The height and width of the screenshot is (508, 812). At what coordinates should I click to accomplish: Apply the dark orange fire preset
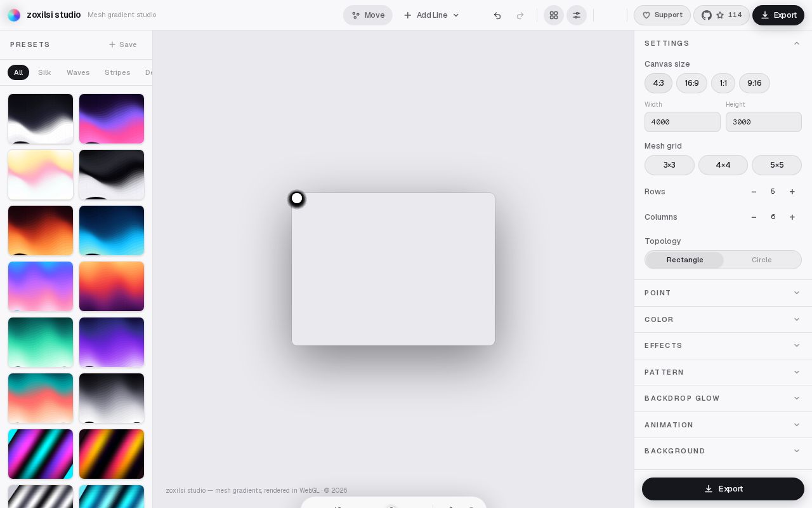[x=41, y=231]
